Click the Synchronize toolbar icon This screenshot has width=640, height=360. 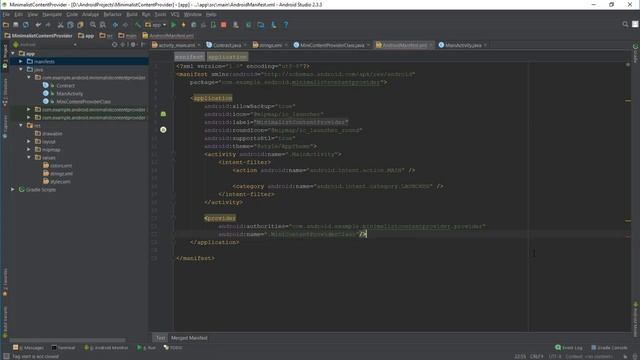26,25
